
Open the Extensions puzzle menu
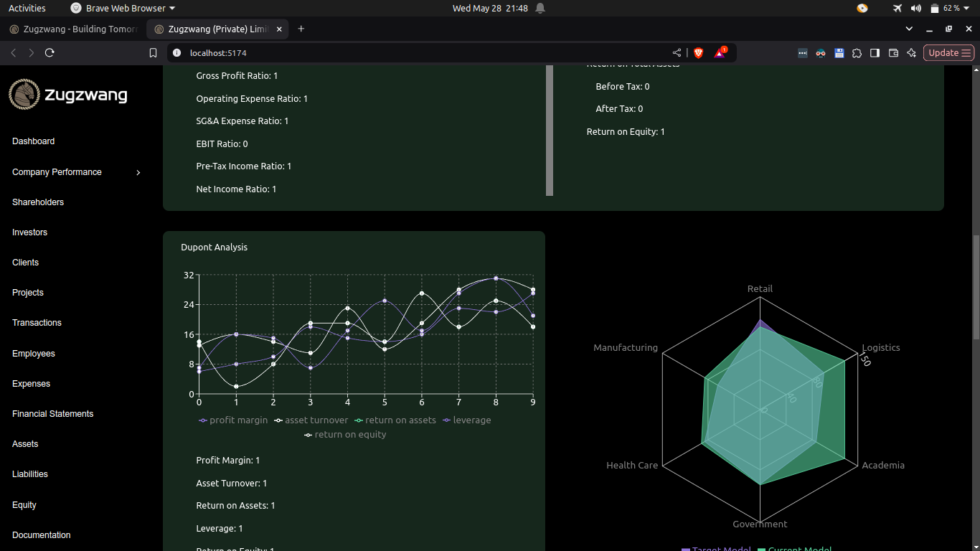(857, 52)
